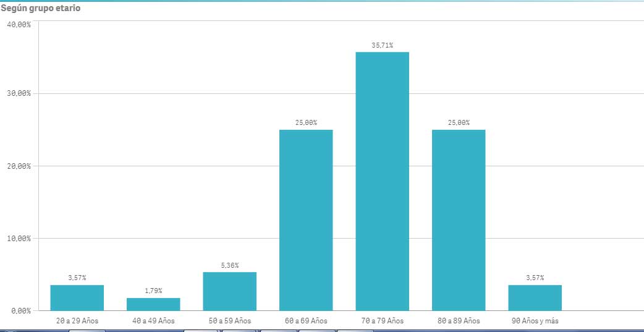Image resolution: width=644 pixels, height=332 pixels.
Task: Click the '70 a 79 Años' axis label
Action: tap(382, 321)
